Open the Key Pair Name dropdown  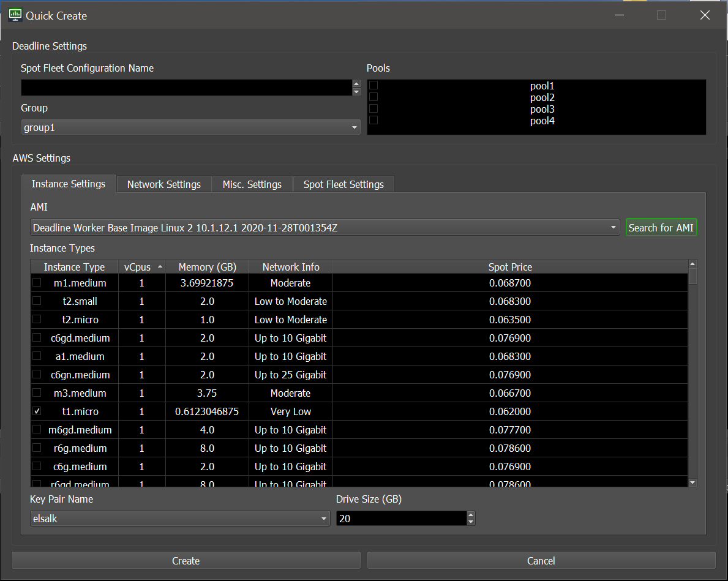(179, 519)
